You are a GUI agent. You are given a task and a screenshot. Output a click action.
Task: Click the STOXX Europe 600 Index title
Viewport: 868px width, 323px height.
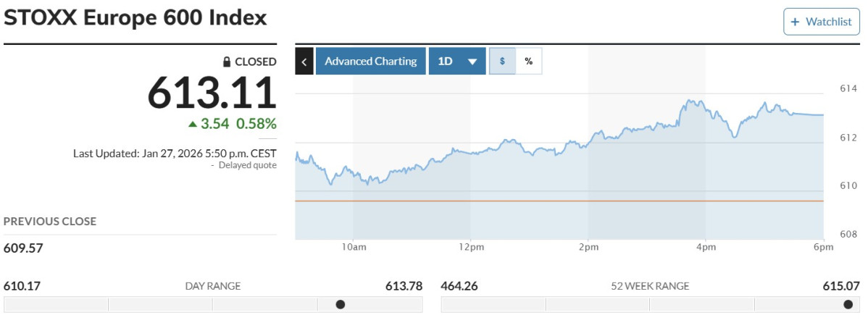(x=135, y=18)
